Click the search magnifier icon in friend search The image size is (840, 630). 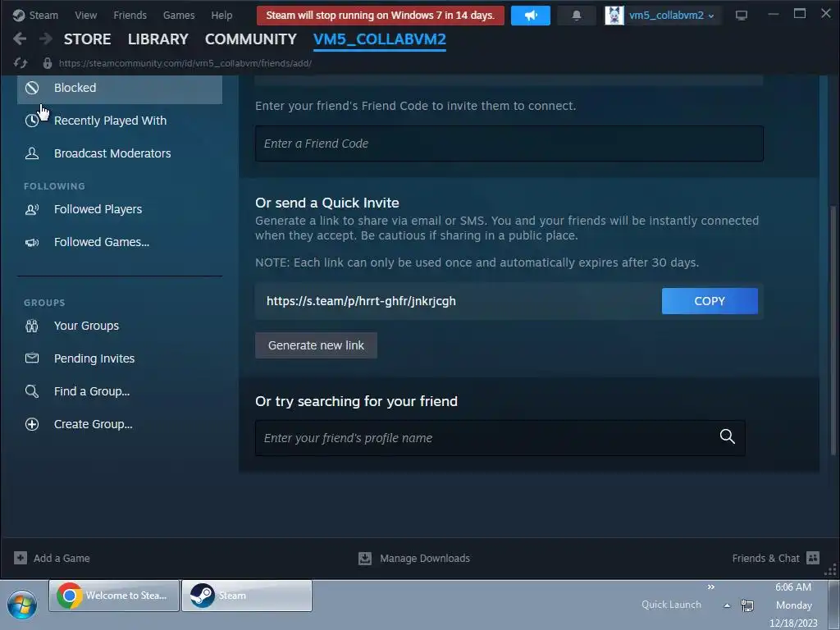(727, 436)
